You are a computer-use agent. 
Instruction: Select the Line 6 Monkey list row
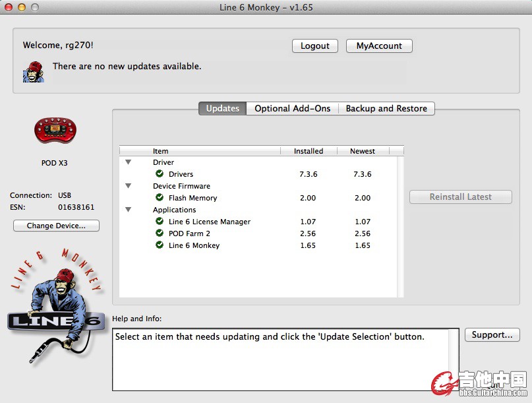tap(258, 245)
